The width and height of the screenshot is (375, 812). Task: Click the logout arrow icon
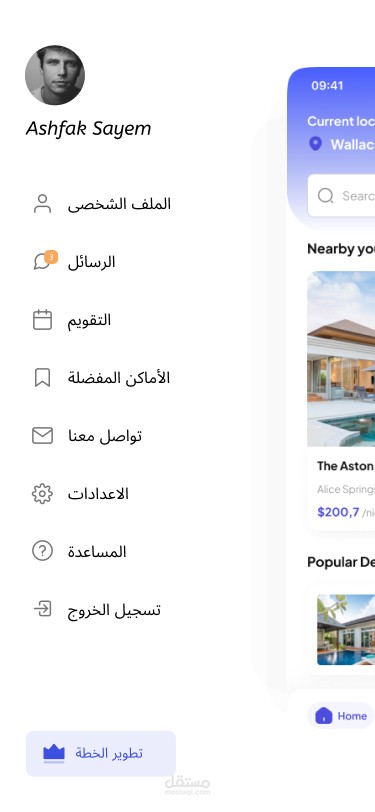pyautogui.click(x=42, y=609)
